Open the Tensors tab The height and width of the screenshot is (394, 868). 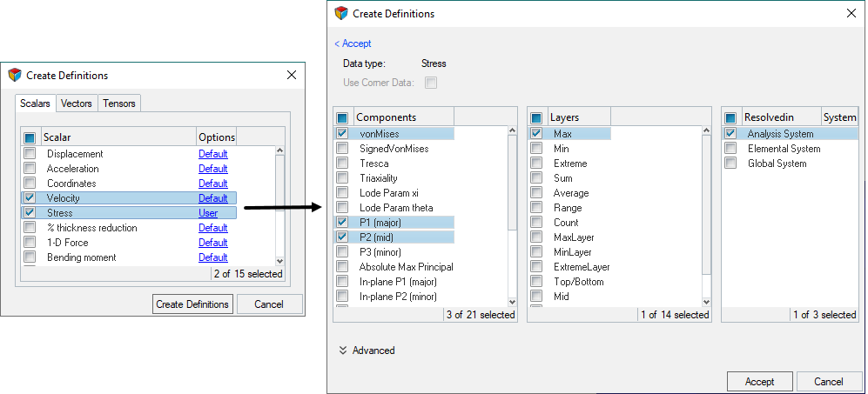pyautogui.click(x=119, y=104)
